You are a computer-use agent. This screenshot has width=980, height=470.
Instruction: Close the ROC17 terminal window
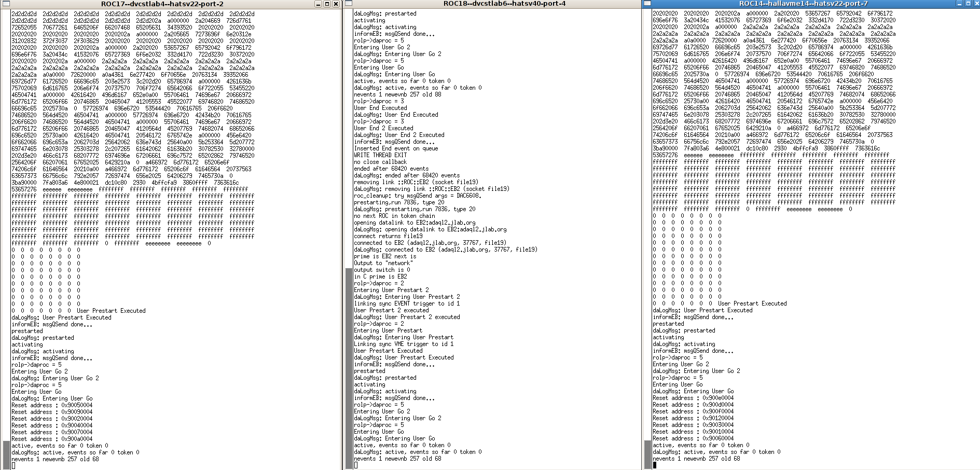click(336, 4)
